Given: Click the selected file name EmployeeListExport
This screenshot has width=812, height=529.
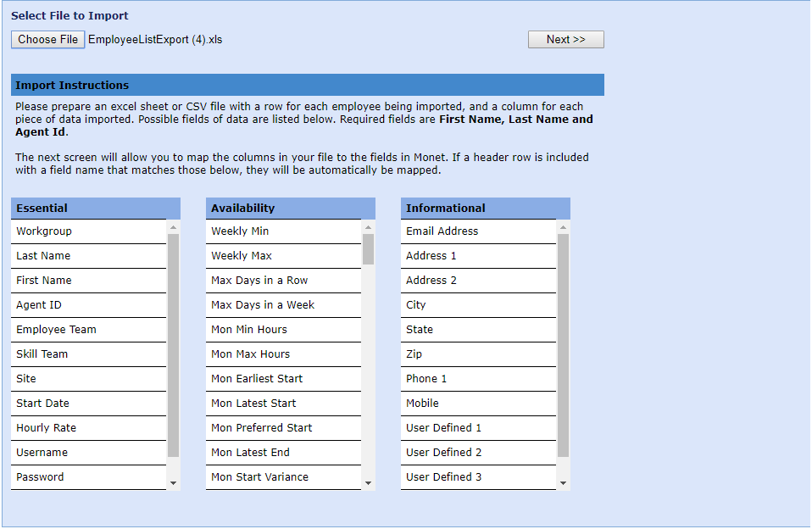Looking at the screenshot, I should tap(155, 40).
